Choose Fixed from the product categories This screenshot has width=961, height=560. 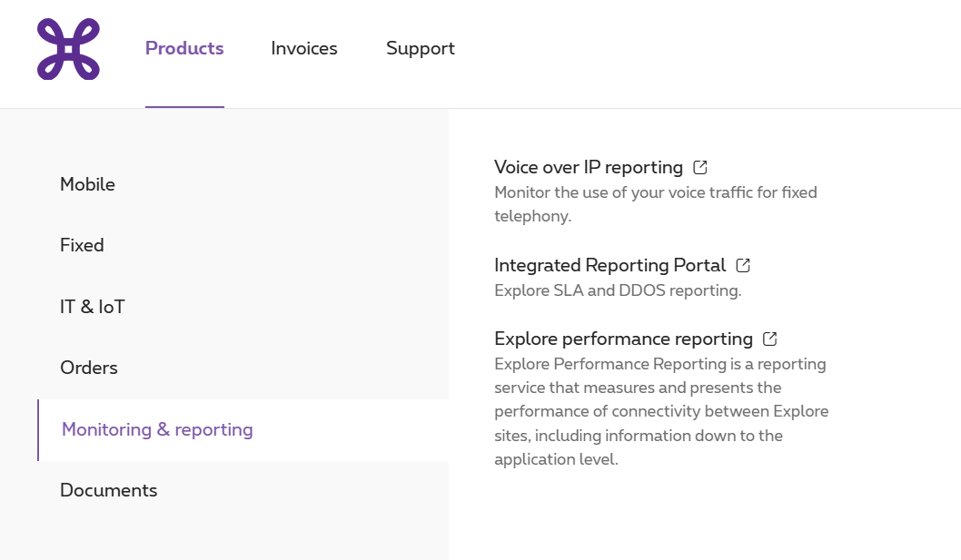pos(82,245)
